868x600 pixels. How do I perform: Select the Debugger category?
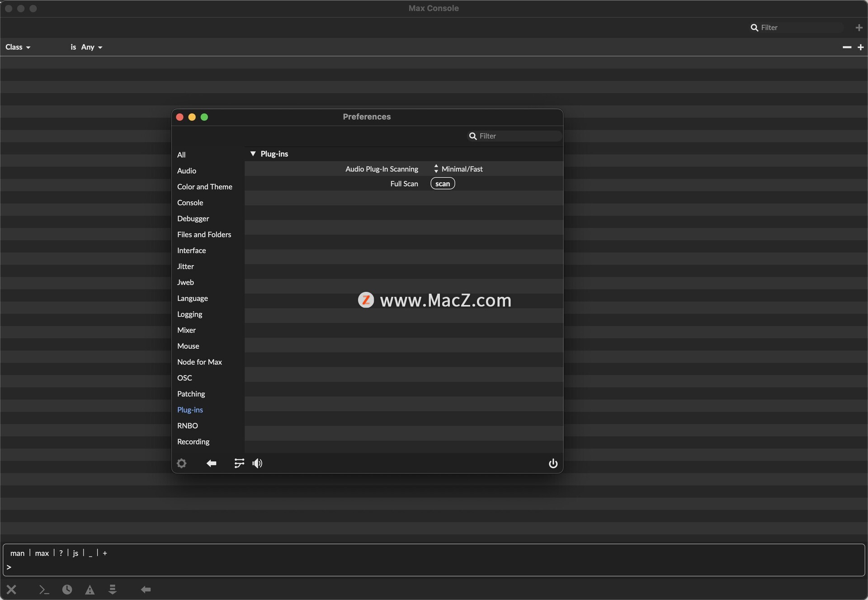[x=193, y=219]
